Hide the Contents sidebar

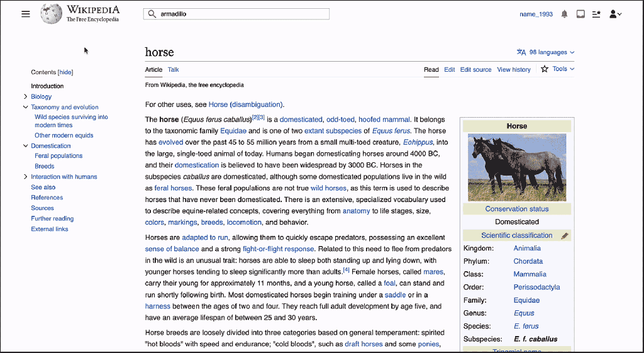66,72
